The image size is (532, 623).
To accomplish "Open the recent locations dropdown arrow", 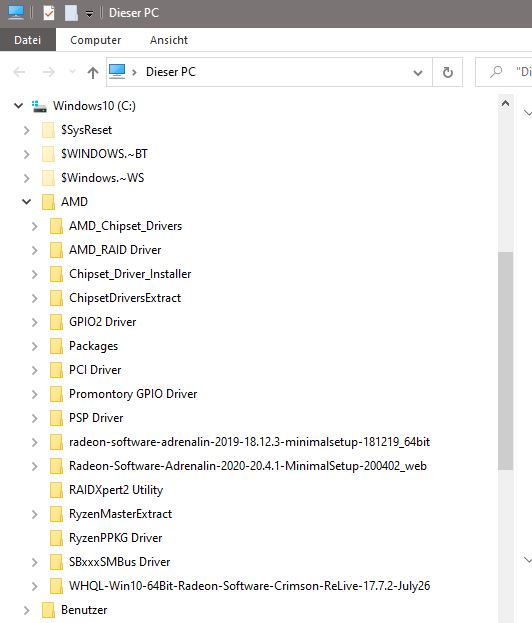I will click(x=72, y=72).
